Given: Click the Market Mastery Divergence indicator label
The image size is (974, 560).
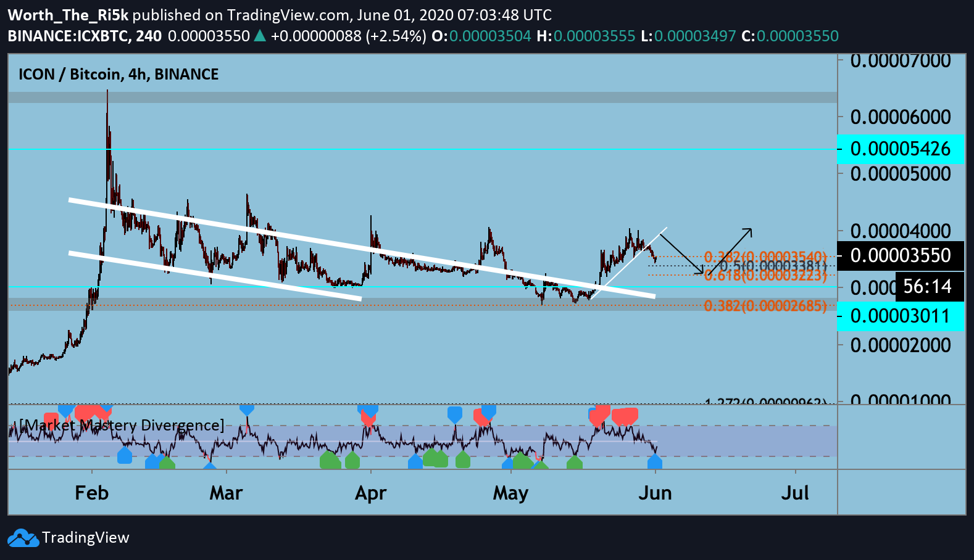Looking at the screenshot, I should pyautogui.click(x=122, y=425).
